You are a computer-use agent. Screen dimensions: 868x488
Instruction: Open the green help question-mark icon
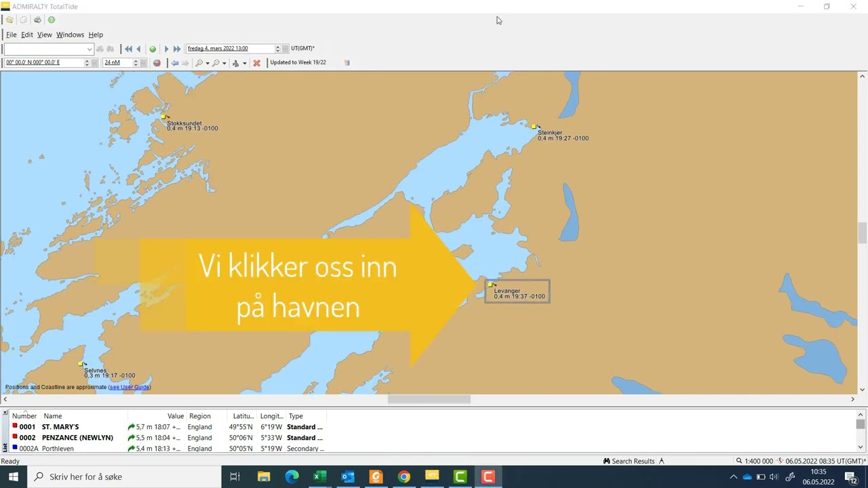click(x=52, y=20)
